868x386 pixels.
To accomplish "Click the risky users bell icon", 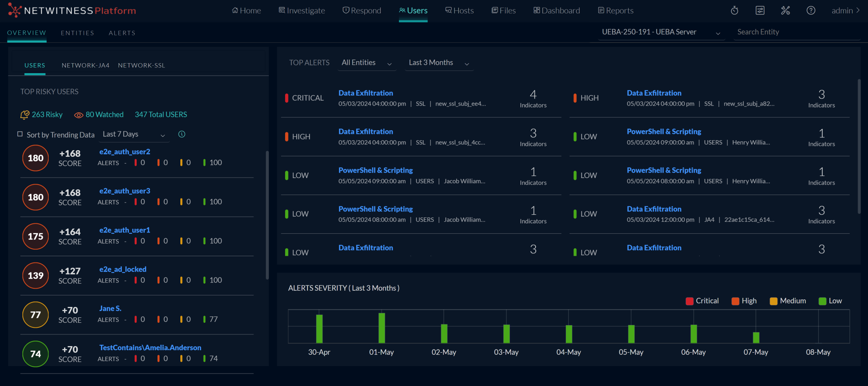I will (x=25, y=114).
